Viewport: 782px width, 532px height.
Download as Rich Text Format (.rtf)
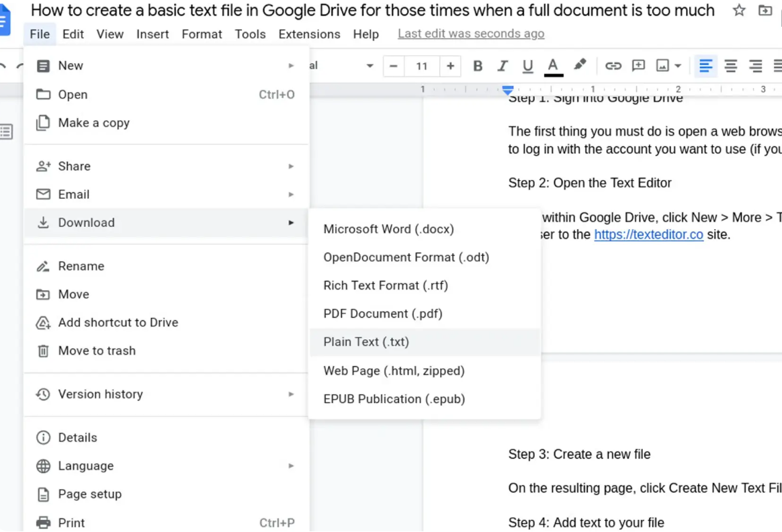(x=425, y=285)
